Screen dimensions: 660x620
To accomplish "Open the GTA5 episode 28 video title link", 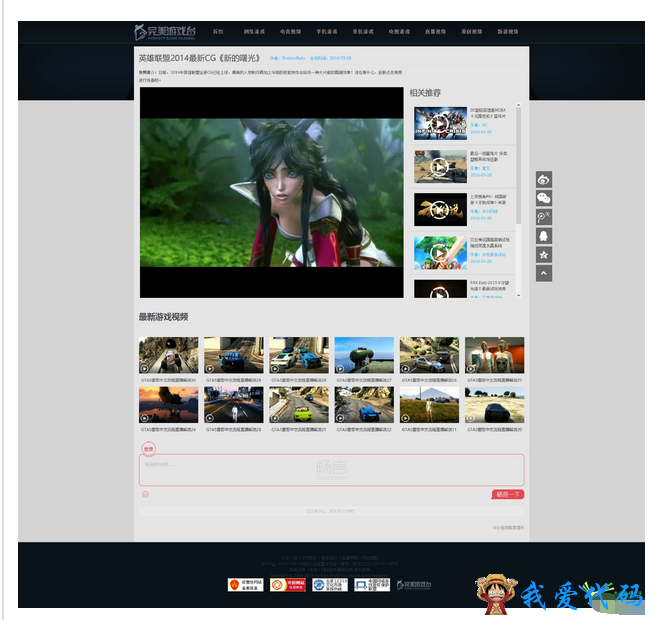I will click(299, 380).
